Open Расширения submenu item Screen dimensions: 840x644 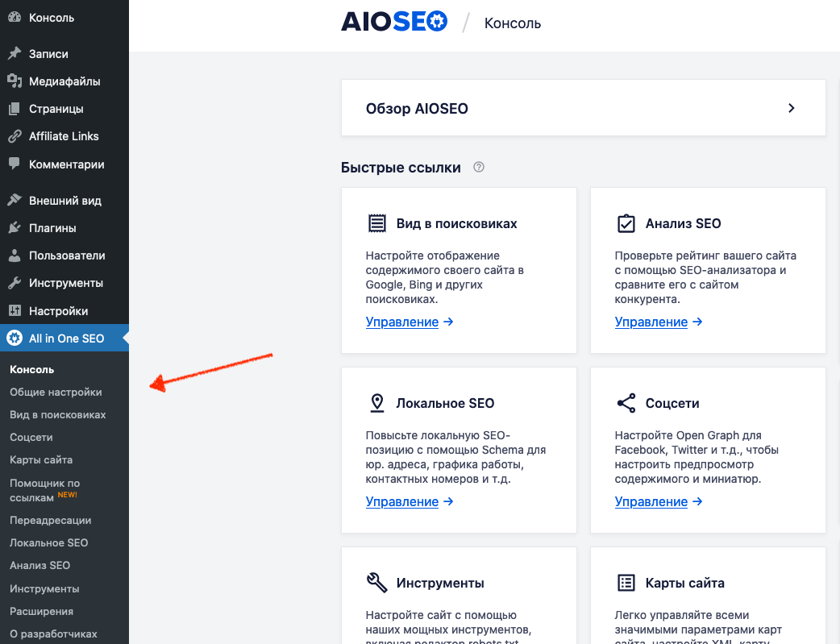click(x=41, y=611)
